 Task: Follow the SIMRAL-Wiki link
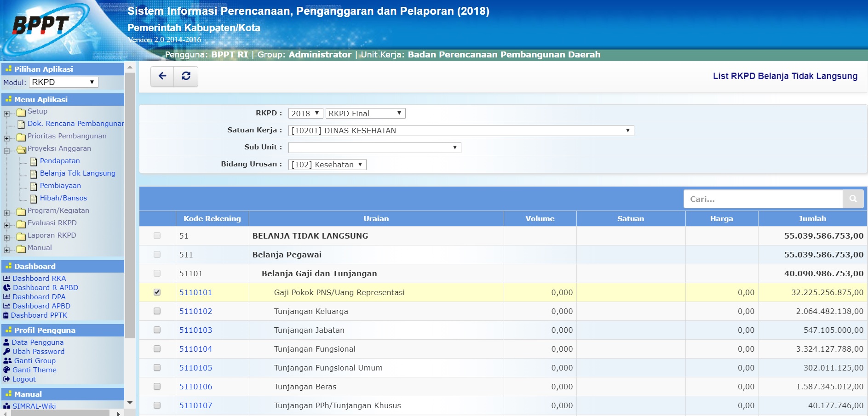(x=33, y=405)
